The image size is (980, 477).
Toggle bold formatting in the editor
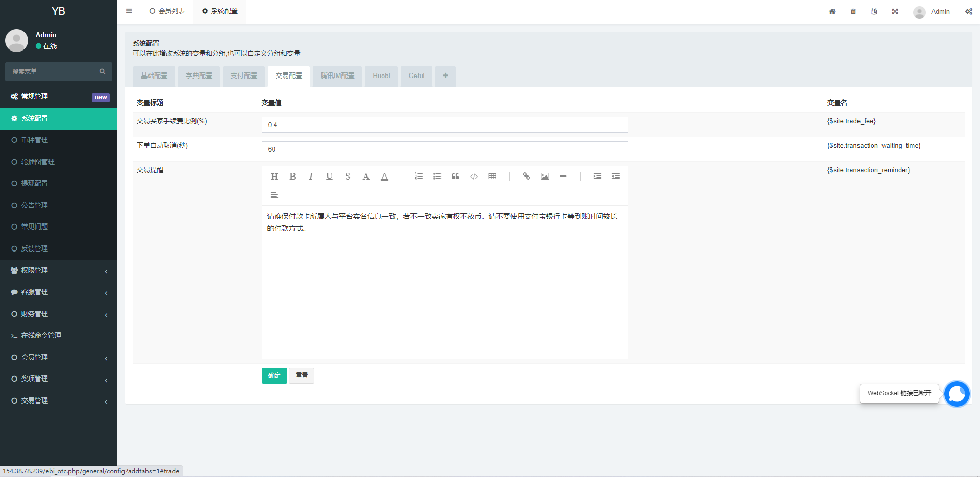coord(292,177)
